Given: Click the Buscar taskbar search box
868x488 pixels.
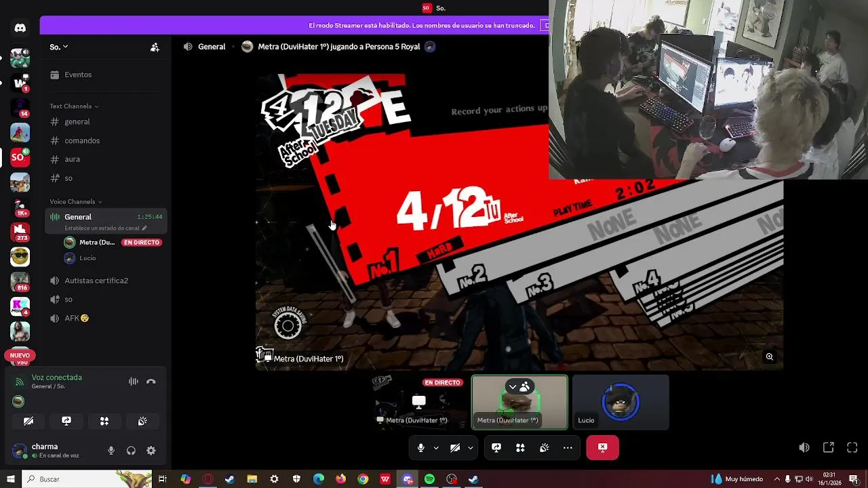Looking at the screenshot, I should point(87,479).
